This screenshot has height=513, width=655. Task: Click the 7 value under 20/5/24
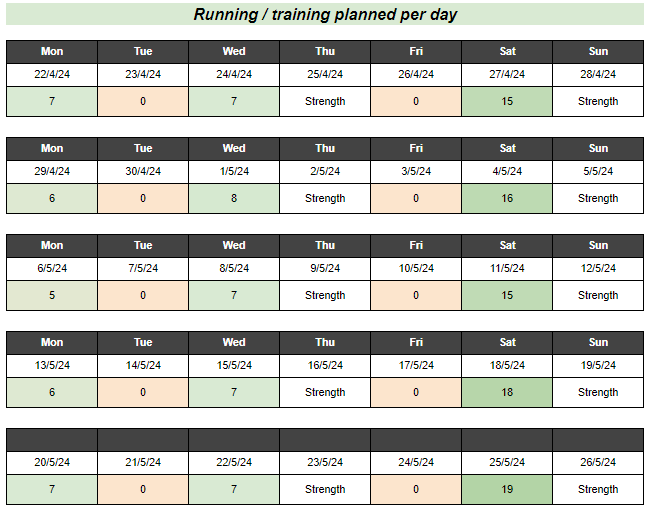52,489
